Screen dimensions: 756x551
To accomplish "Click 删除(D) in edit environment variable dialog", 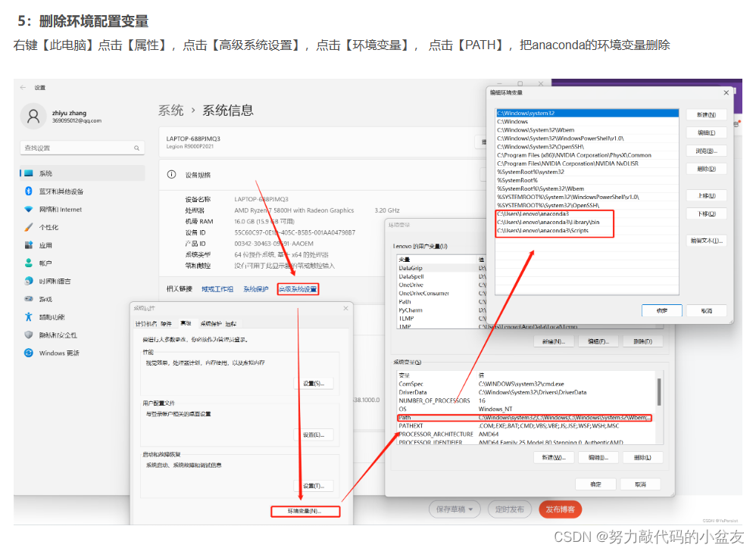I will pos(706,169).
